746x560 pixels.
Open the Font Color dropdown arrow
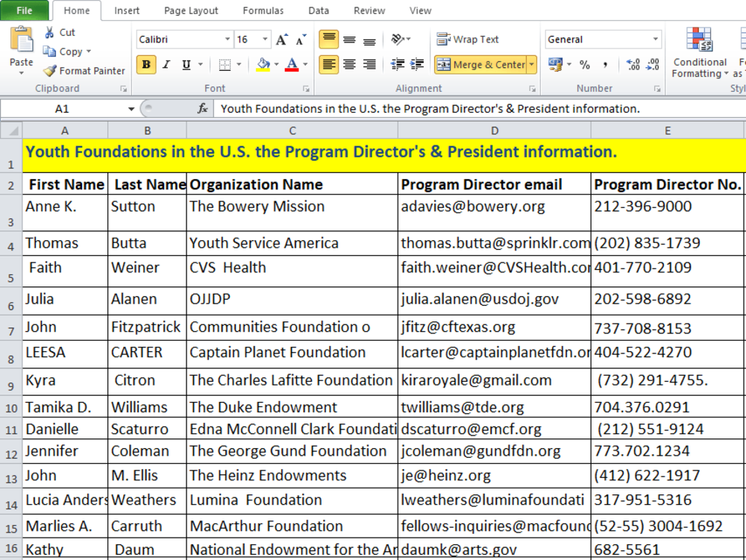pyautogui.click(x=305, y=64)
